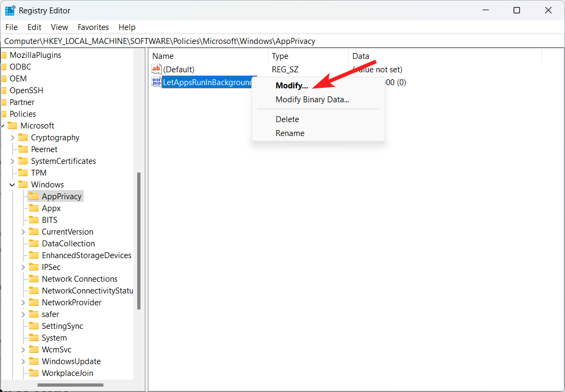Select the NetworkConnectivityStatu key label
Screen dimensions: 565x392
point(87,291)
